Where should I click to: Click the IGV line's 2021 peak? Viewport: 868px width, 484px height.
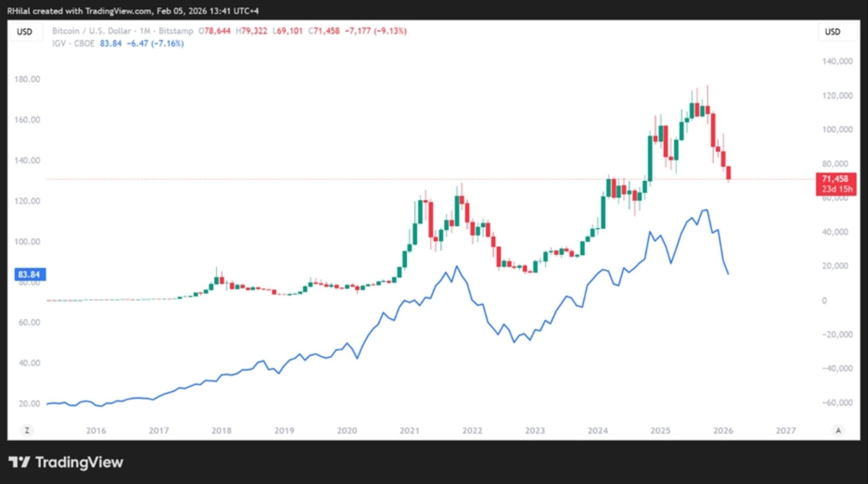pos(456,266)
